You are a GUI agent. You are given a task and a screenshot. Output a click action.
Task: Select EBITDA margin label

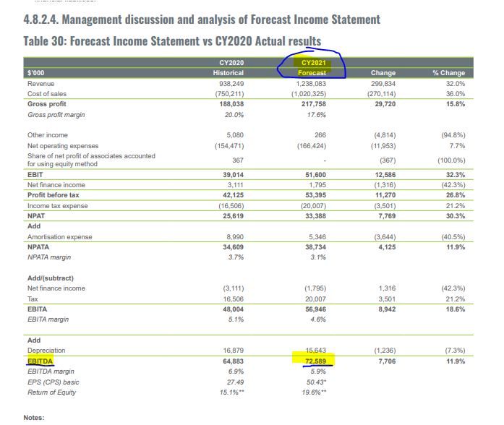click(51, 372)
